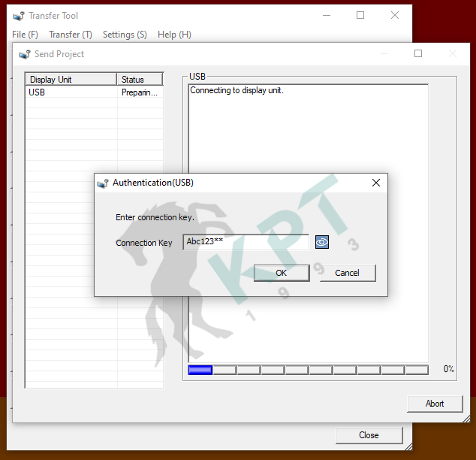The width and height of the screenshot is (476, 460).
Task: Select the USB row in display unit list
Action: point(94,92)
